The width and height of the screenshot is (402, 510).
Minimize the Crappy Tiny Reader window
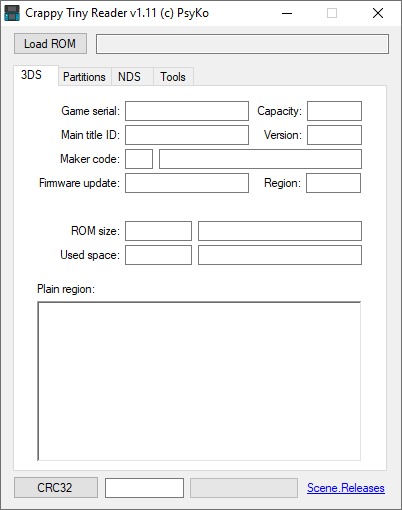point(287,13)
